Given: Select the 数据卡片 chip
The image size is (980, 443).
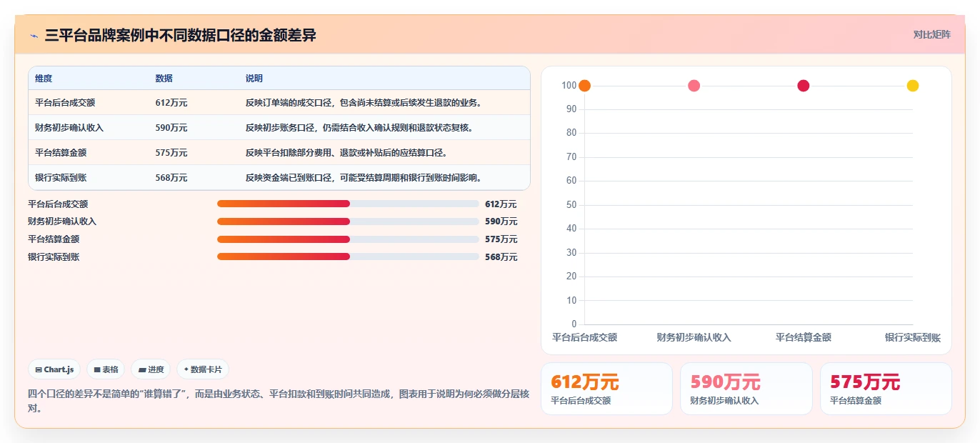Looking at the screenshot, I should pos(203,369).
